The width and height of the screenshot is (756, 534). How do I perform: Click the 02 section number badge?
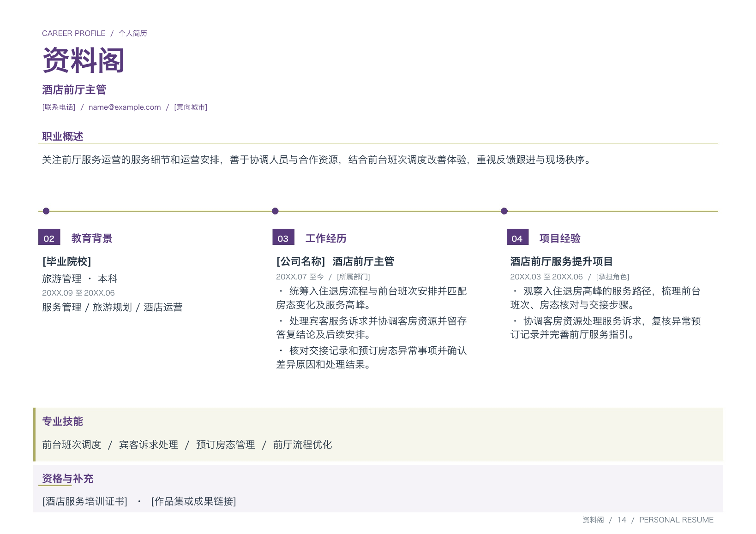49,237
